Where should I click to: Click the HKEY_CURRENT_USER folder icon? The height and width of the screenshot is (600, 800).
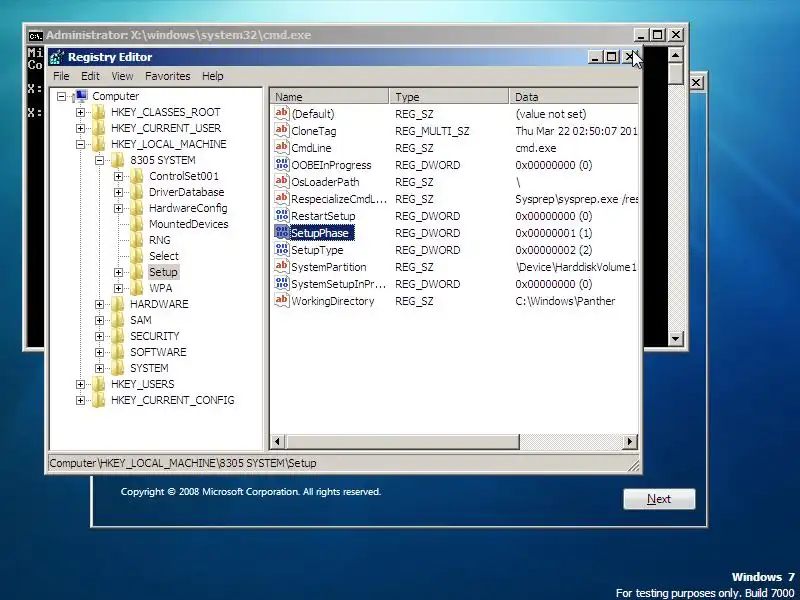coord(99,128)
